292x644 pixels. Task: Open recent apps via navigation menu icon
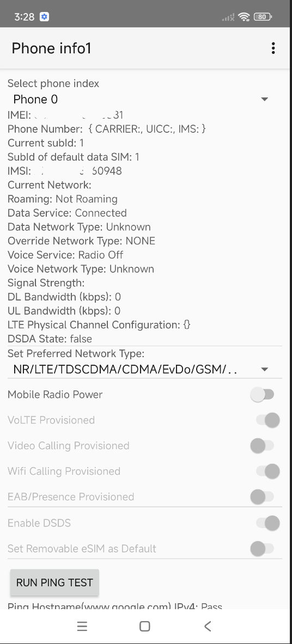coord(82,626)
